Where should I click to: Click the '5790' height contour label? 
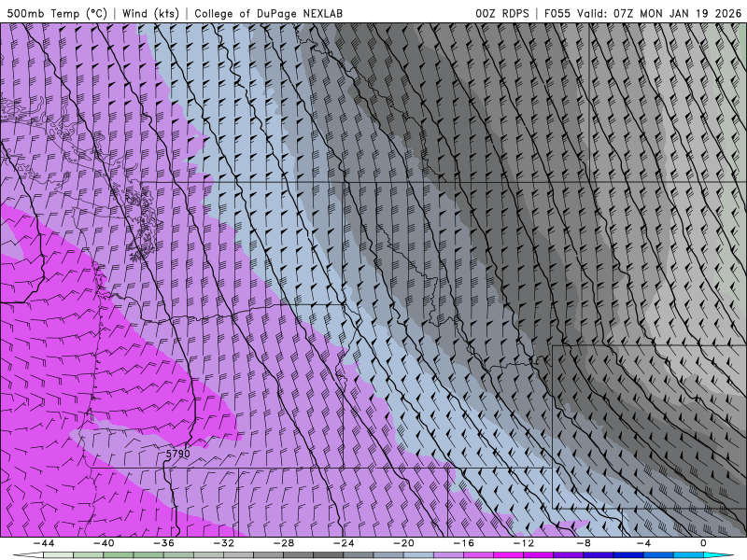tap(177, 454)
